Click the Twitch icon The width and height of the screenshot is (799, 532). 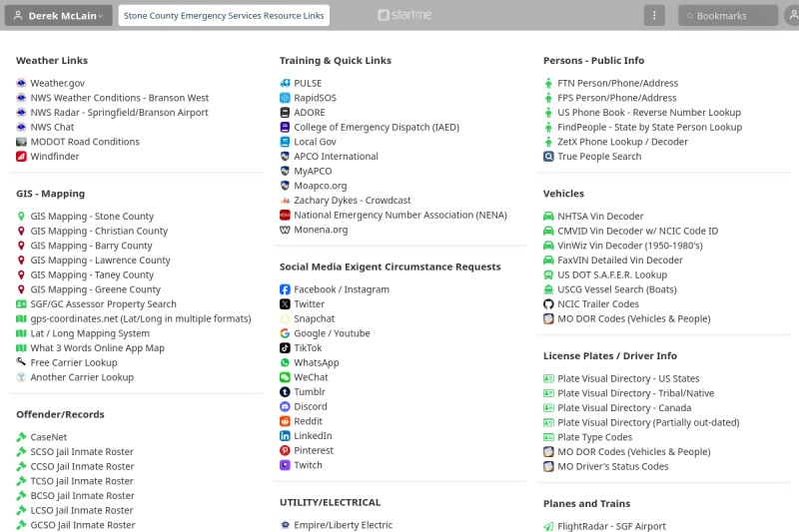285,465
